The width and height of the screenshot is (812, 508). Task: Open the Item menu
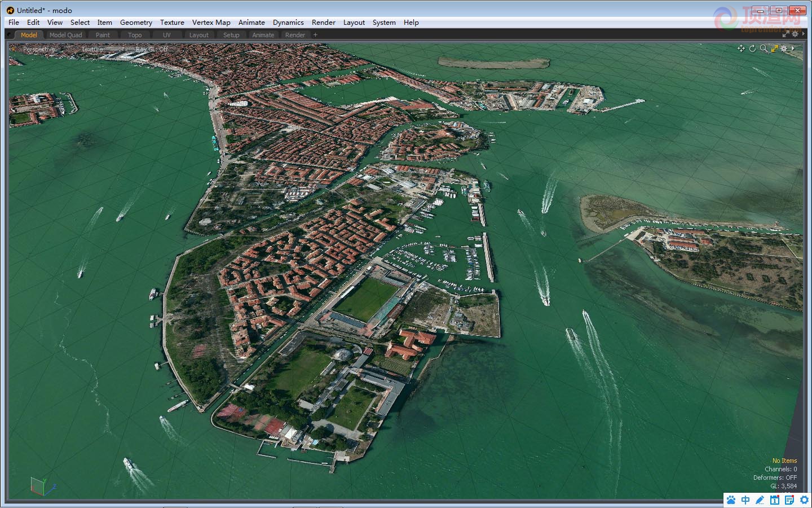[104, 23]
